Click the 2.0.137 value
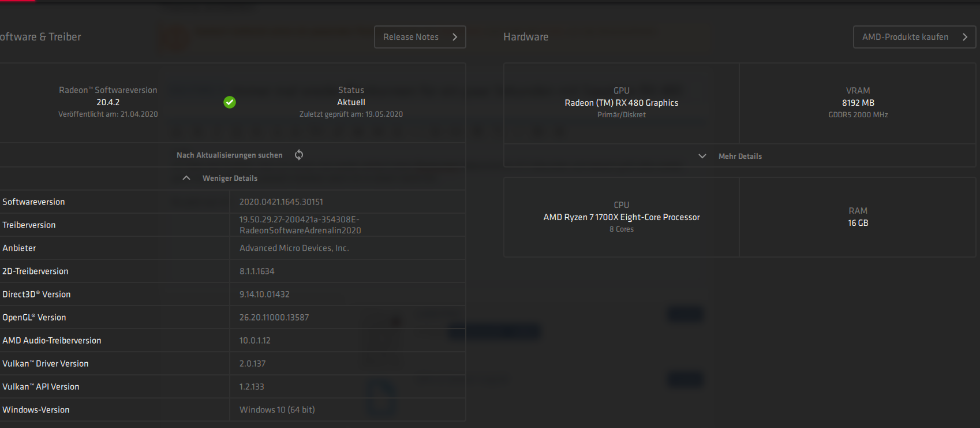 coord(253,364)
